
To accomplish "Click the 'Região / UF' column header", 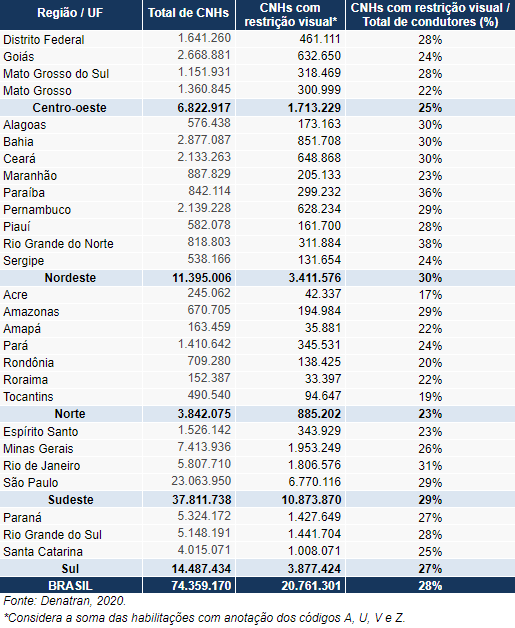I will pyautogui.click(x=70, y=13).
